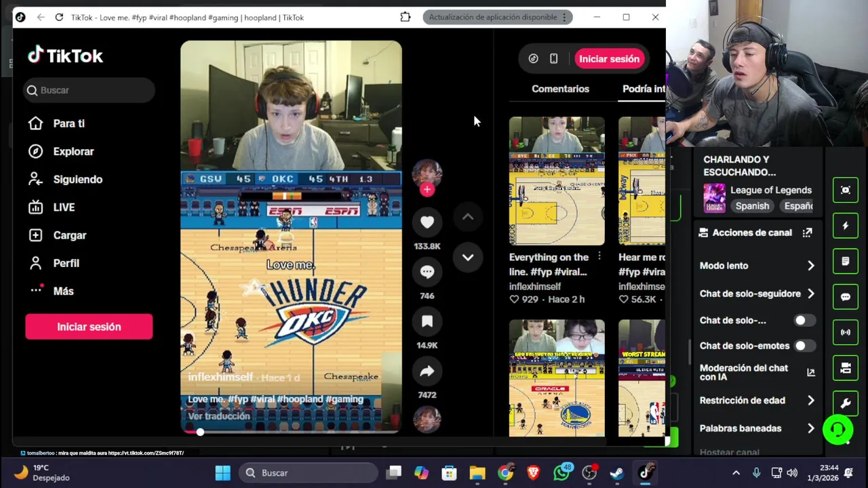
Task: Like the video with the heart icon
Action: tap(427, 222)
